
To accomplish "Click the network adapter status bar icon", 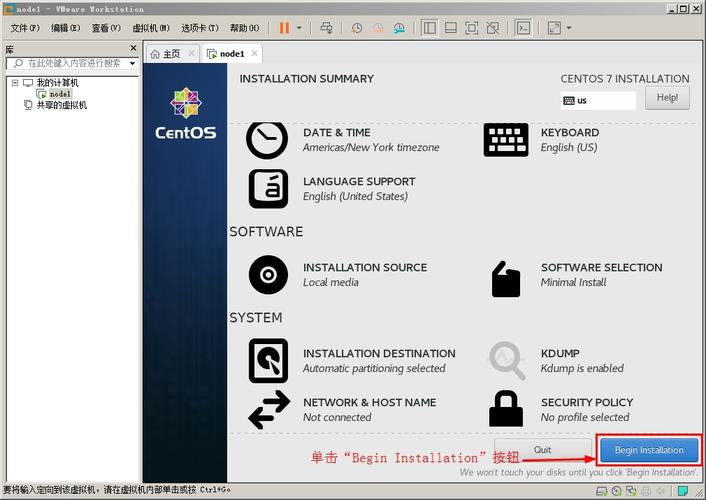I will tap(631, 491).
